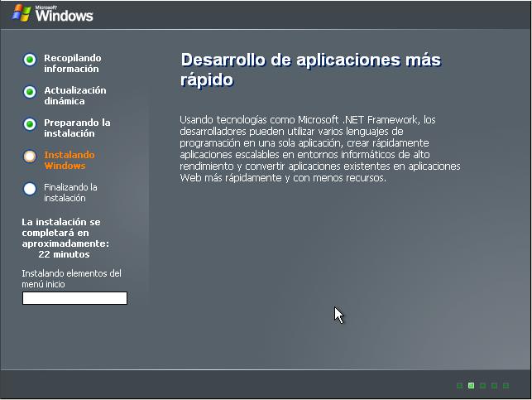Click the last slide indicator square
532x400 pixels.
click(506, 385)
